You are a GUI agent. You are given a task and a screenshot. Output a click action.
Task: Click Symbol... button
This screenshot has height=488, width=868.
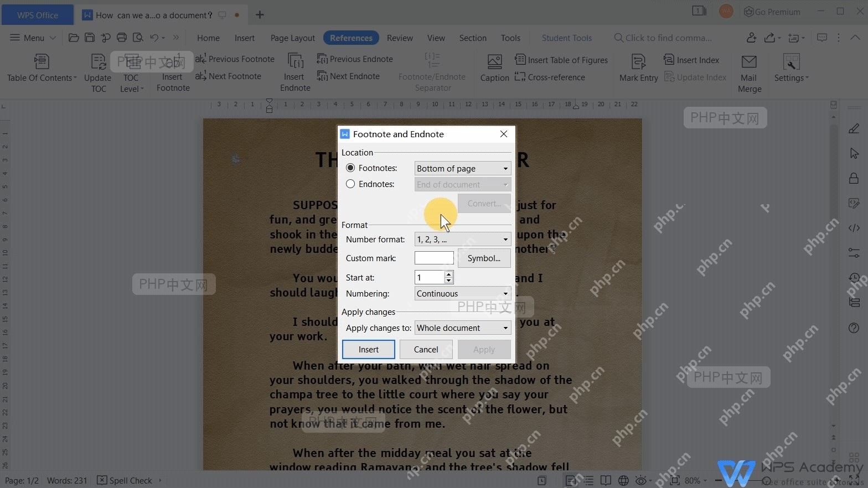click(x=484, y=258)
